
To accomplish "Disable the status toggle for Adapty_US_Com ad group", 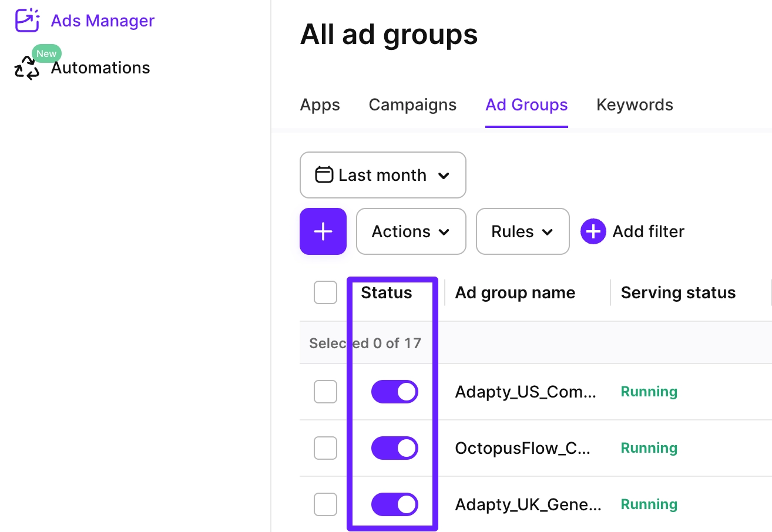I will [394, 391].
